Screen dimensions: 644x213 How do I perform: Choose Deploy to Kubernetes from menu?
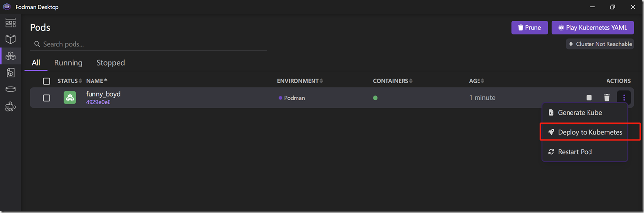589,132
